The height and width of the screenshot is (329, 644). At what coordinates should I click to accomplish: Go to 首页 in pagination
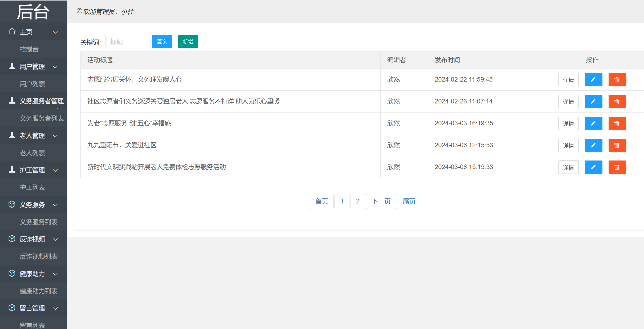(322, 201)
